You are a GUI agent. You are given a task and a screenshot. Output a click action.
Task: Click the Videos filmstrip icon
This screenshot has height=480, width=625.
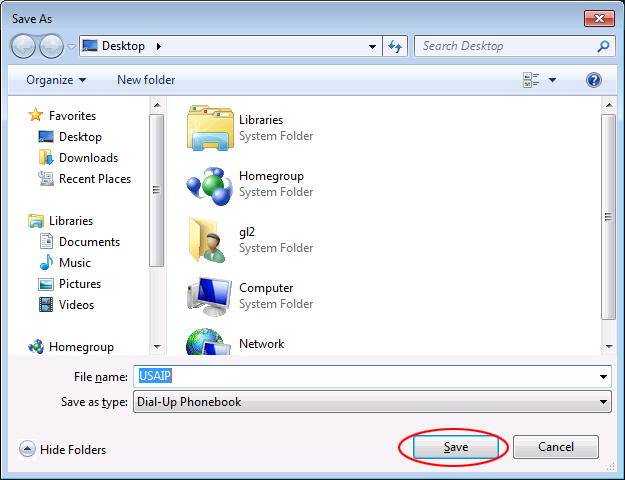click(46, 305)
